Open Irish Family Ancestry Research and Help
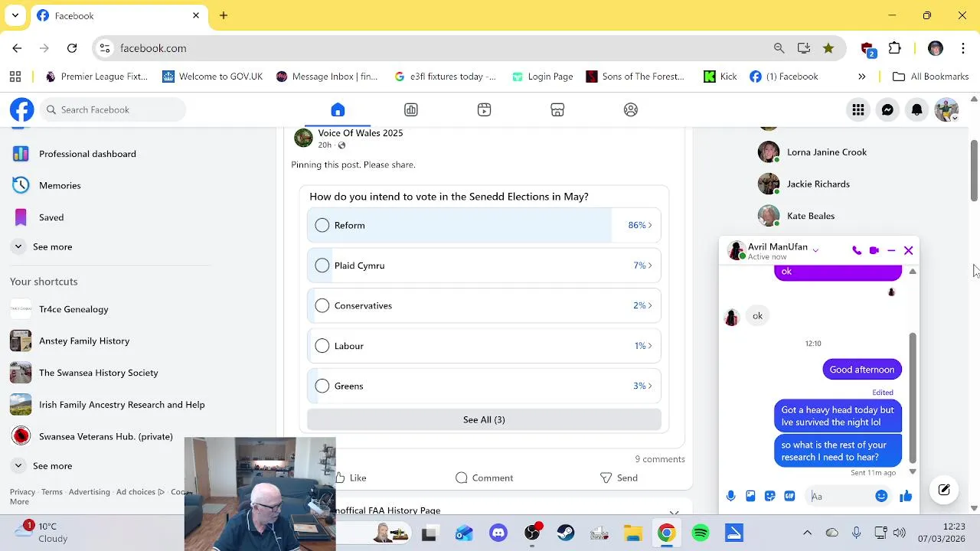Screen dimensions: 980x551 point(122,404)
